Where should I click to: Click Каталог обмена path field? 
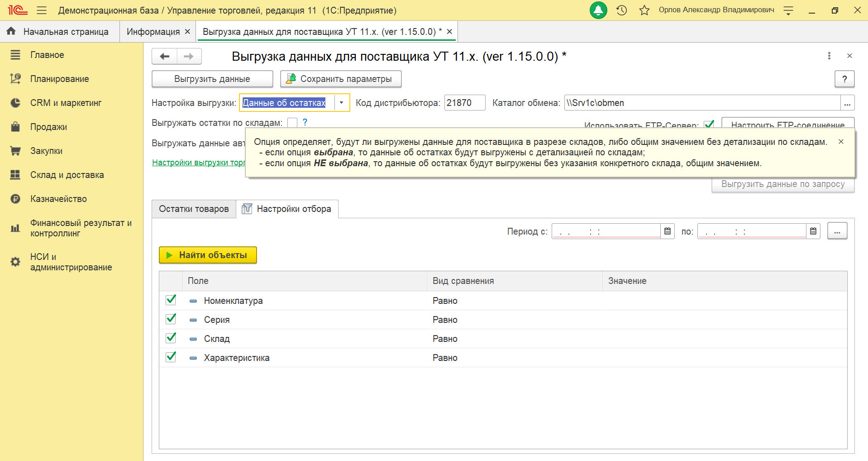(702, 103)
